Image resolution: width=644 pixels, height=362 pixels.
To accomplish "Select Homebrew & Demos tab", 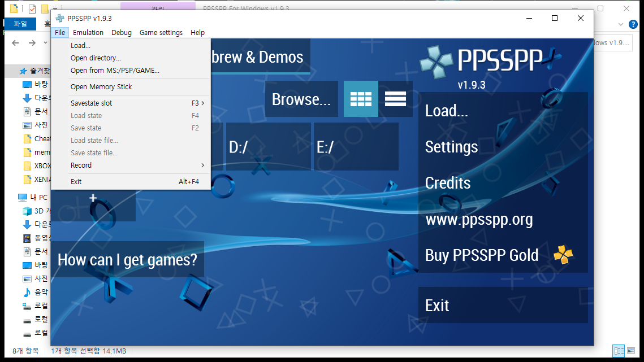I will [x=261, y=56].
